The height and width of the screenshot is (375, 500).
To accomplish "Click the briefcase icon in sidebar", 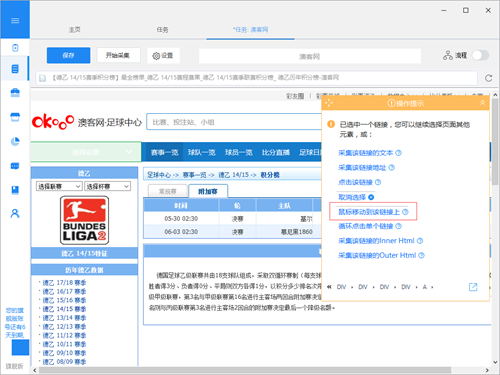I will coord(15,93).
